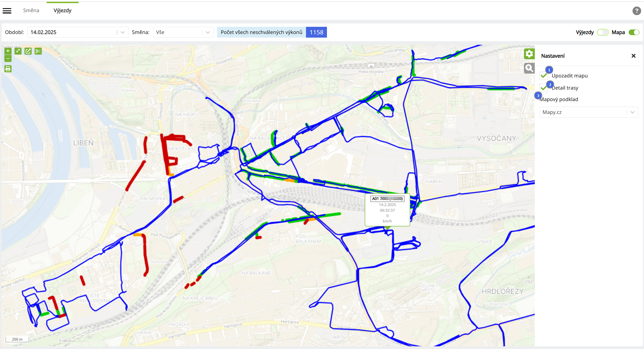Open the map search magnifier icon

tap(529, 68)
